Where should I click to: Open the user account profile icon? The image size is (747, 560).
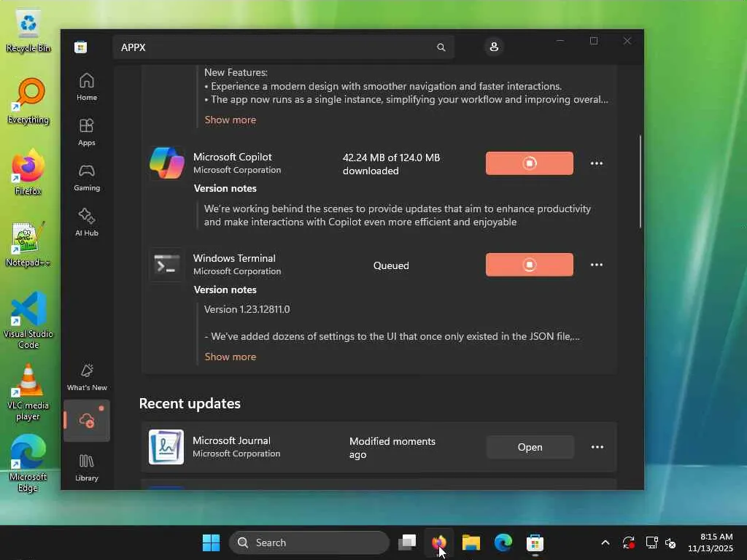coord(494,47)
